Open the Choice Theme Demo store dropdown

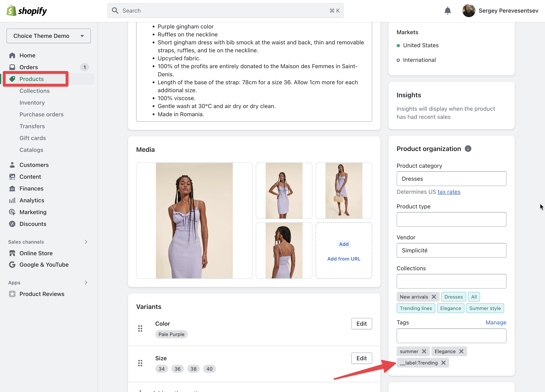49,36
